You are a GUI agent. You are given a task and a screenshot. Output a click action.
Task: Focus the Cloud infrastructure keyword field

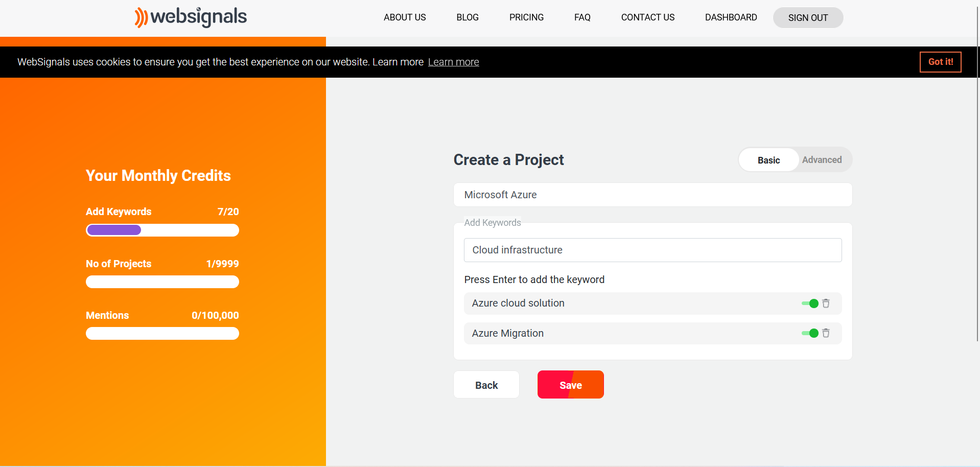(652, 250)
